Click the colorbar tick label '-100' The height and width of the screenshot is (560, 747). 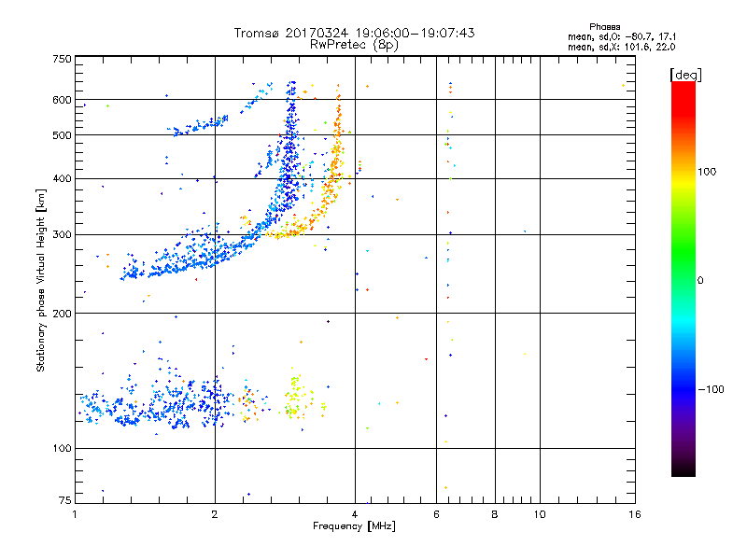click(x=712, y=389)
